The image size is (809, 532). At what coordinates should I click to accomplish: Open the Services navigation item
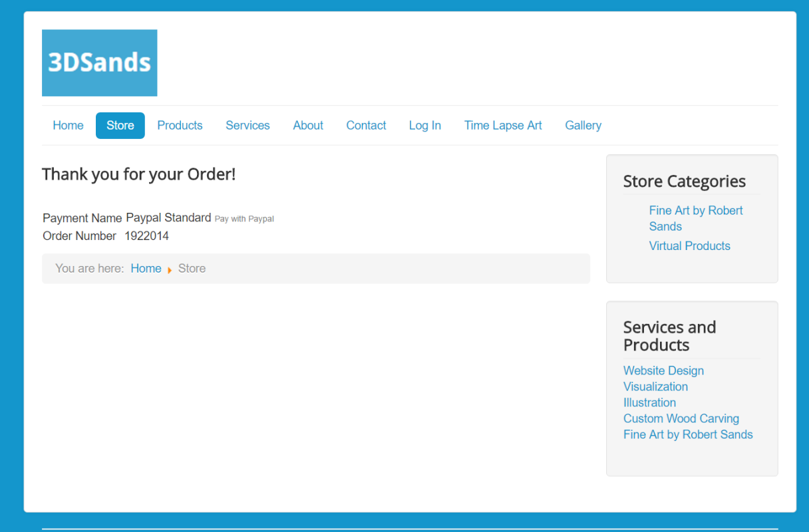[247, 125]
